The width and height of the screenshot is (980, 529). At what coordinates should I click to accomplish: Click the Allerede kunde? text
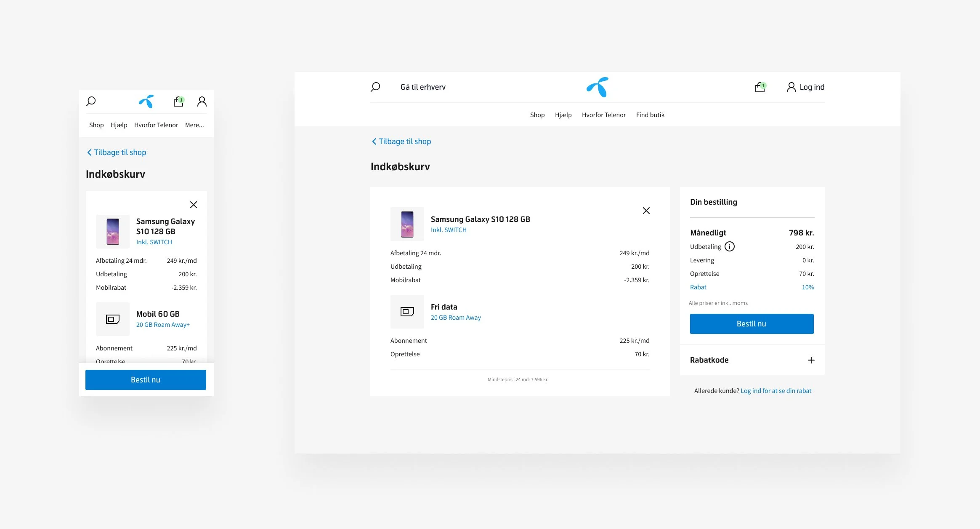tap(717, 391)
